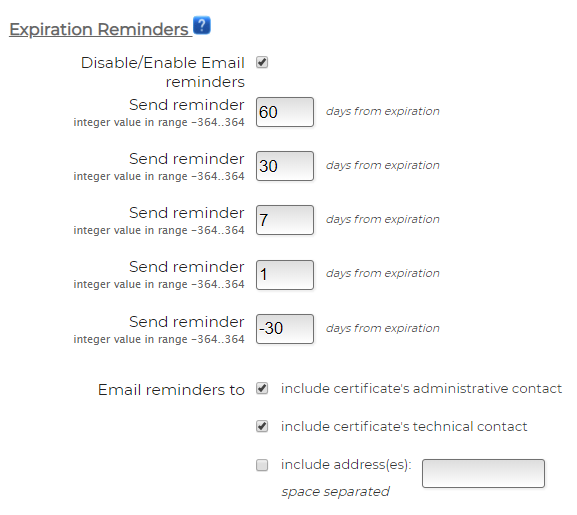Click the include certificate's administrative contact text
The height and width of the screenshot is (515, 577).
point(421,388)
